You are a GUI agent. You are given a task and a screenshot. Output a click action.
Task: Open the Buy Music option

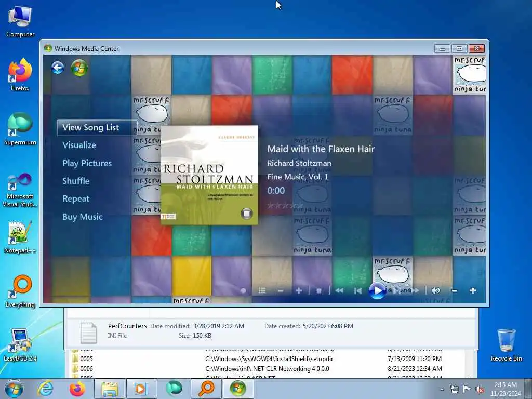coord(83,217)
